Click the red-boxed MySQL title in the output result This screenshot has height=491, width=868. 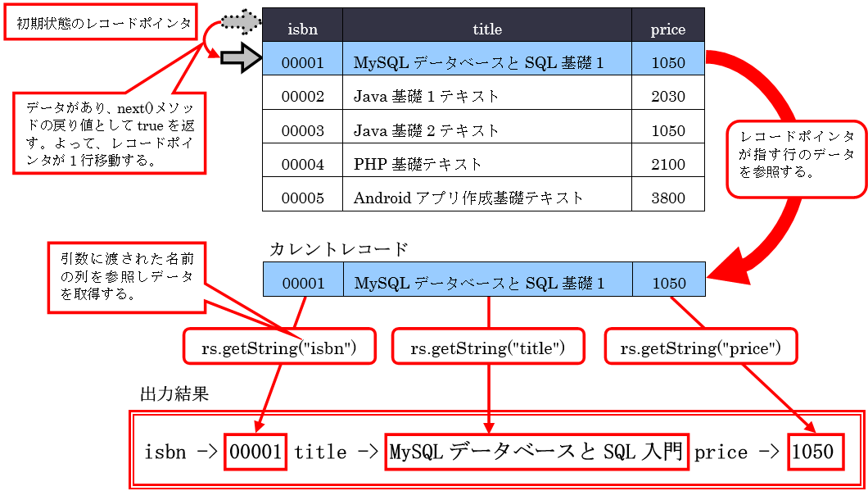pyautogui.click(x=536, y=452)
